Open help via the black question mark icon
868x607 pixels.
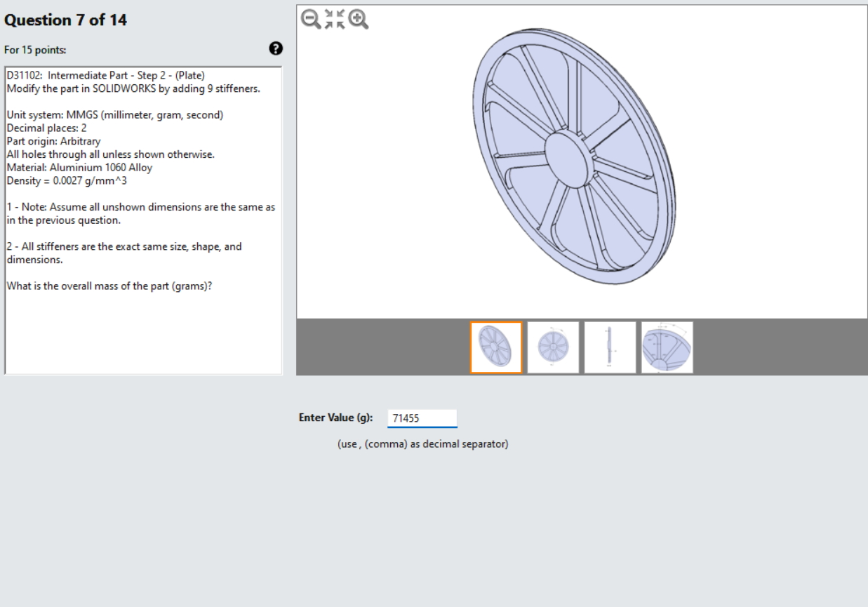pyautogui.click(x=276, y=48)
